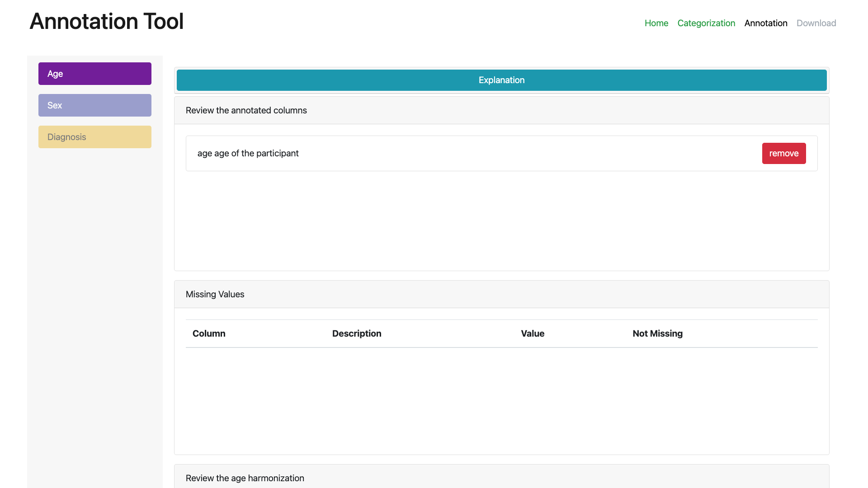The width and height of the screenshot is (868, 488).
Task: Expand the Review annotated columns section
Action: (501, 110)
